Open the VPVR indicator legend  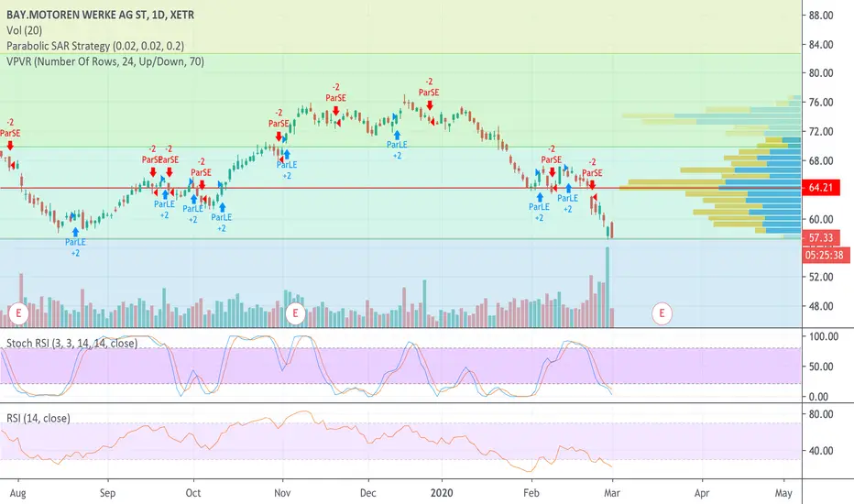tap(105, 61)
